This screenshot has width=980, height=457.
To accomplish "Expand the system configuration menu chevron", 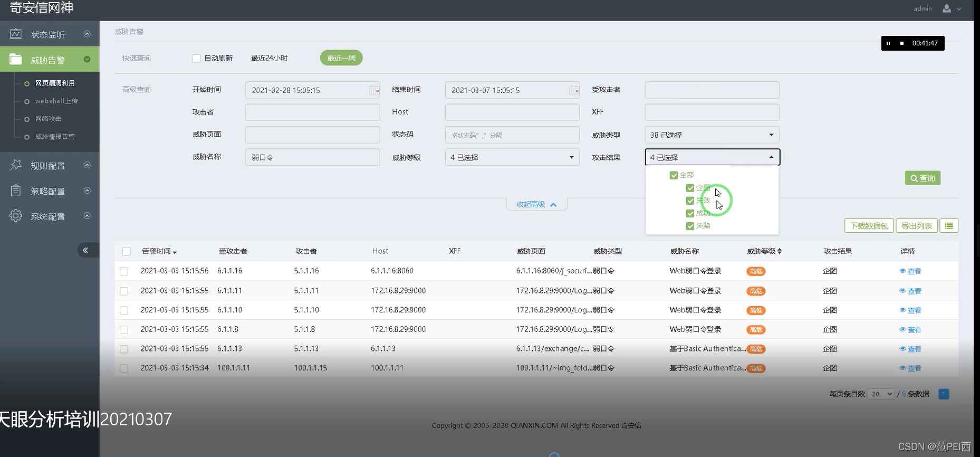I will (x=87, y=216).
